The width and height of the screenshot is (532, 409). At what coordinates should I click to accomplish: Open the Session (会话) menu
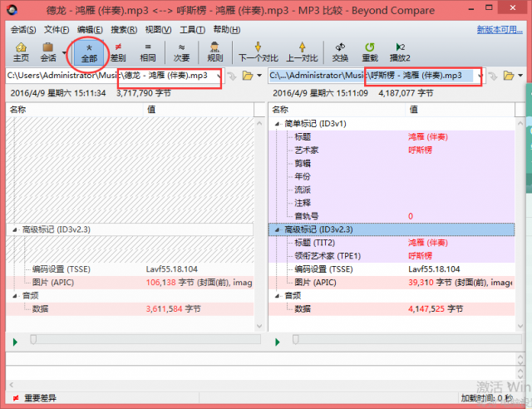point(23,30)
